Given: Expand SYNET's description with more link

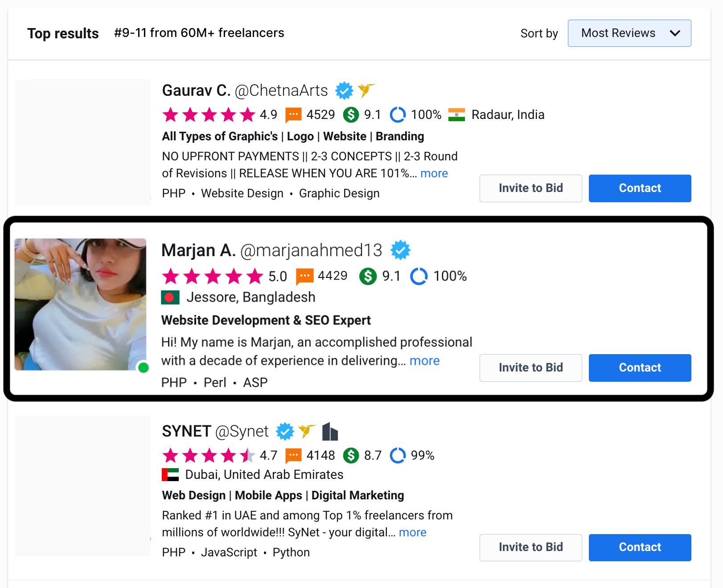Looking at the screenshot, I should coord(412,532).
